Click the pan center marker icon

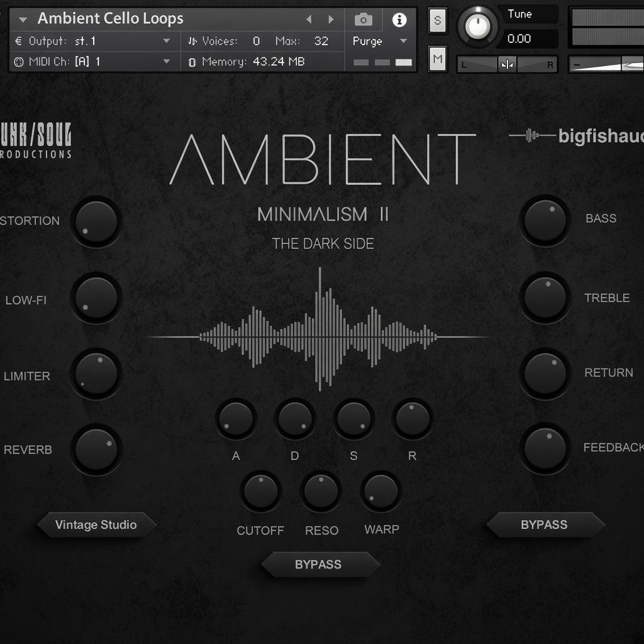tap(508, 65)
